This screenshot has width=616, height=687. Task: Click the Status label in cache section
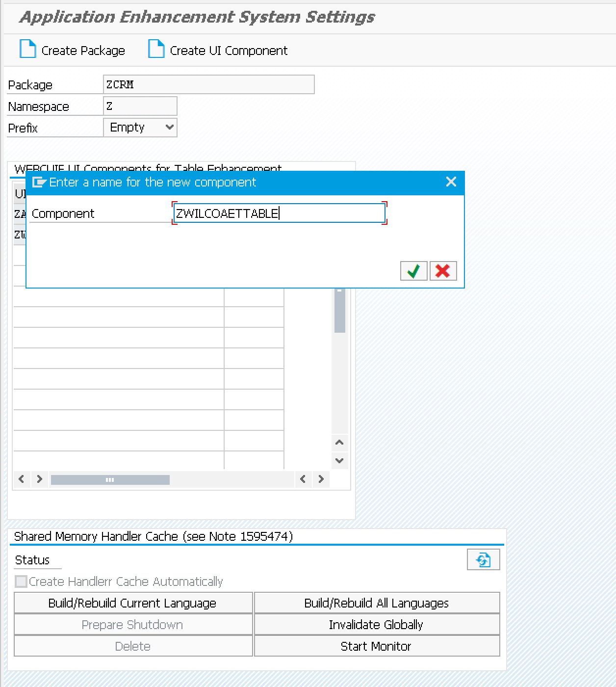pos(32,560)
